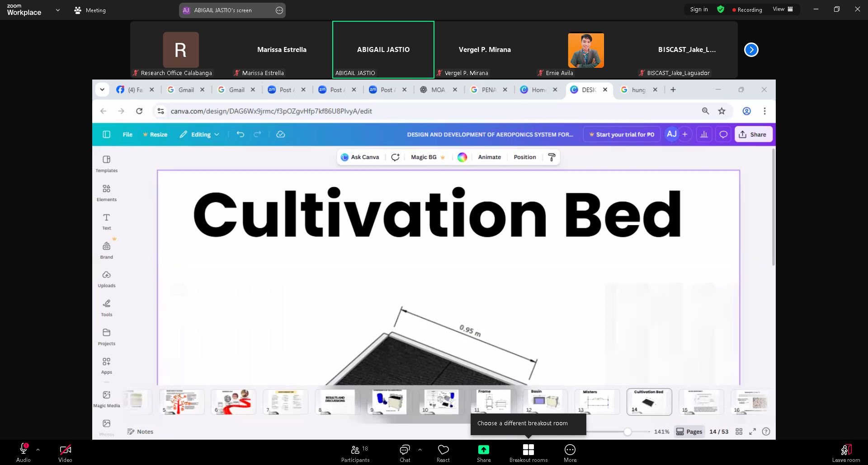Toggle the View layout button
The image size is (868, 465).
783,9
